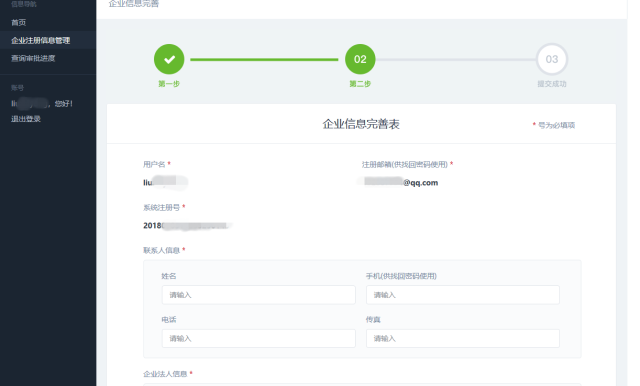Select 企业注册信息管理 menu item
The width and height of the screenshot is (640, 386).
pyautogui.click(x=40, y=40)
